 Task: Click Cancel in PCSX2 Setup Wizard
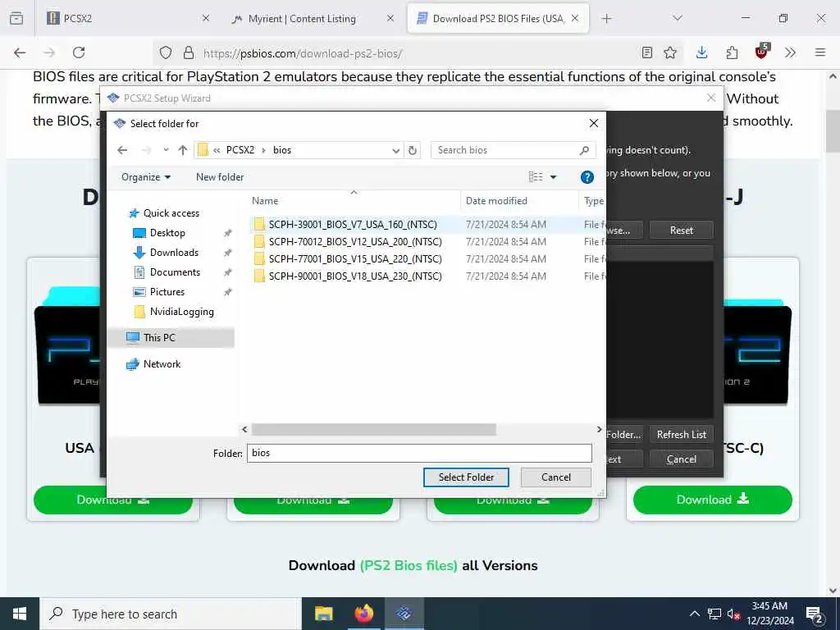pos(682,459)
